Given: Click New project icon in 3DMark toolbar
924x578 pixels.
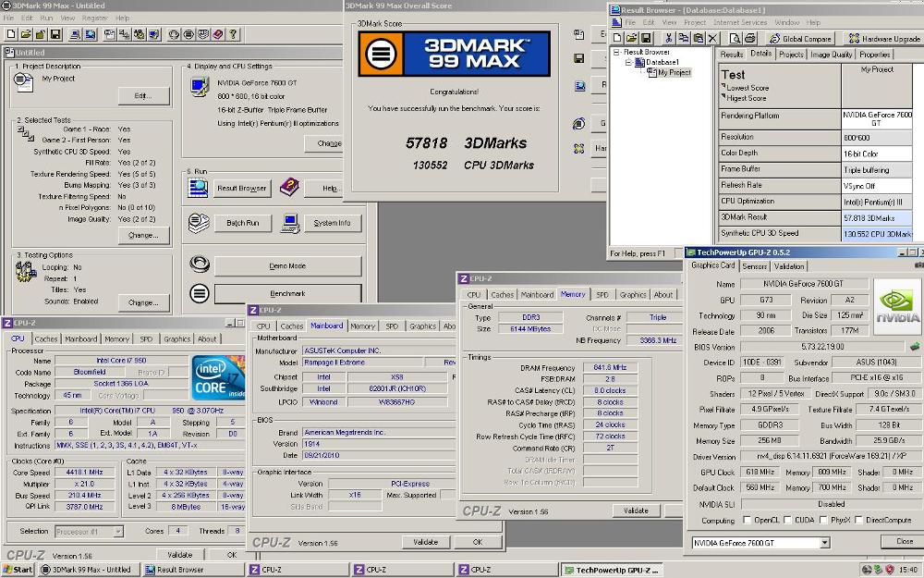Looking at the screenshot, I should [x=10, y=35].
